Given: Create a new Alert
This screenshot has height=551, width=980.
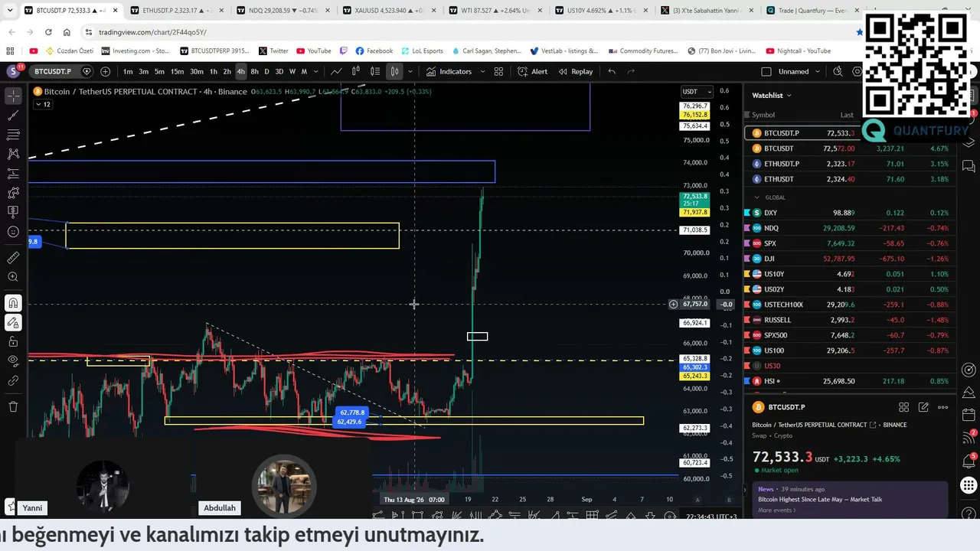Looking at the screenshot, I should [533, 71].
